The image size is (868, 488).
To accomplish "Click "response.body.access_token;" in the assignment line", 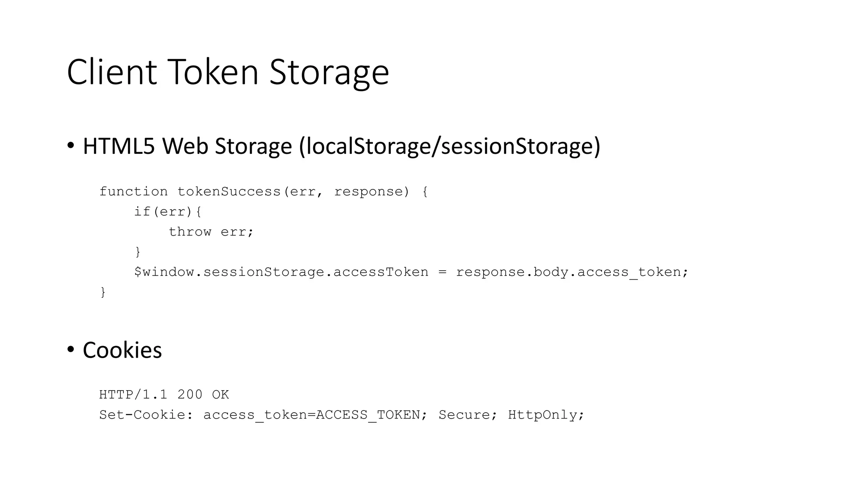I will click(572, 272).
